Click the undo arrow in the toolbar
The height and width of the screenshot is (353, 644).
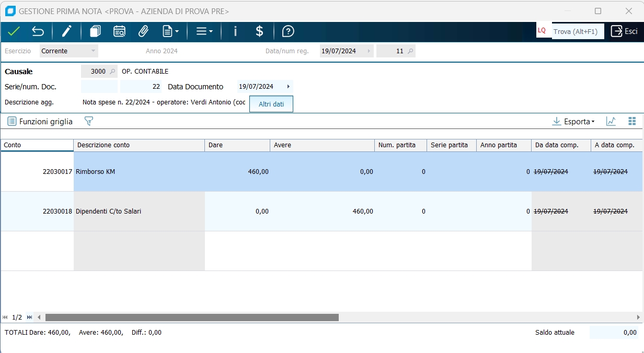click(38, 31)
